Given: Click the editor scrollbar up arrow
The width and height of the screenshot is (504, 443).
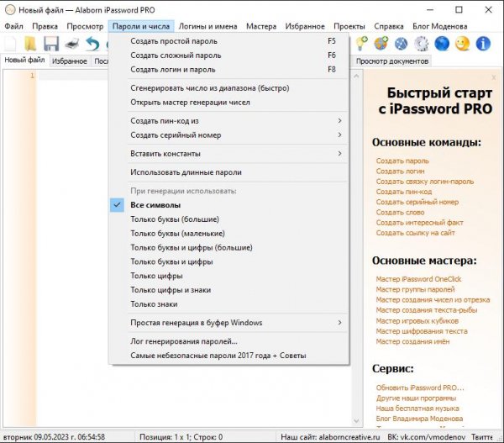Looking at the screenshot, I should 356,76.
